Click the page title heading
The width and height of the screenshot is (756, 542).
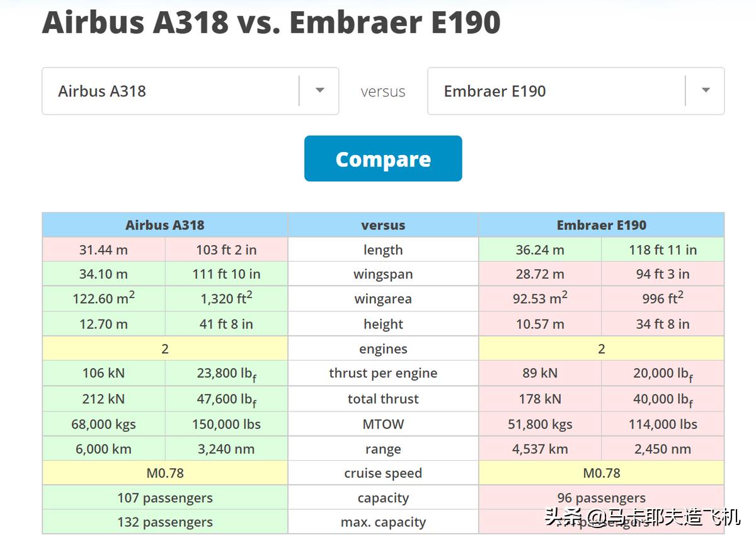272,23
